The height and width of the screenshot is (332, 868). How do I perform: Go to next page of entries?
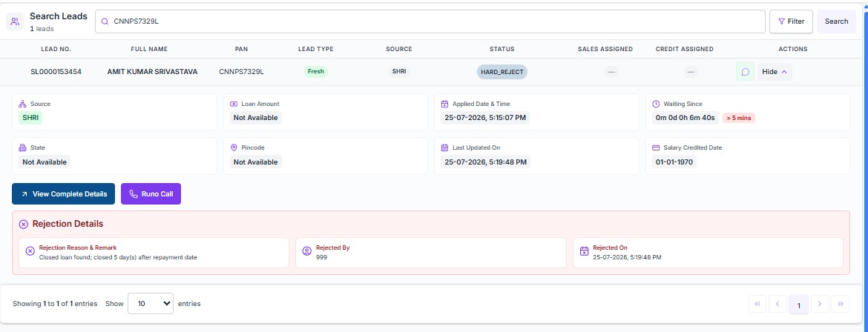coord(820,303)
